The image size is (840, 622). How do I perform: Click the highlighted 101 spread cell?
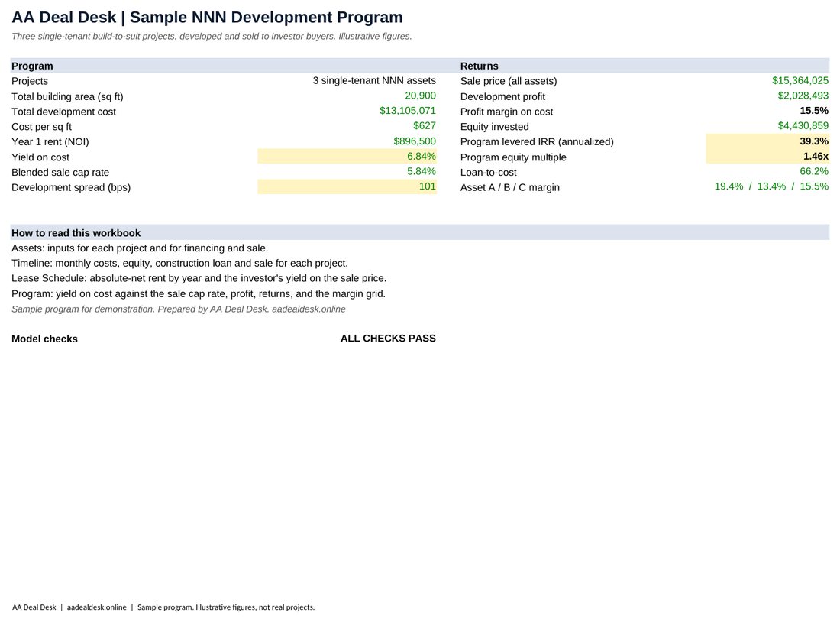347,186
